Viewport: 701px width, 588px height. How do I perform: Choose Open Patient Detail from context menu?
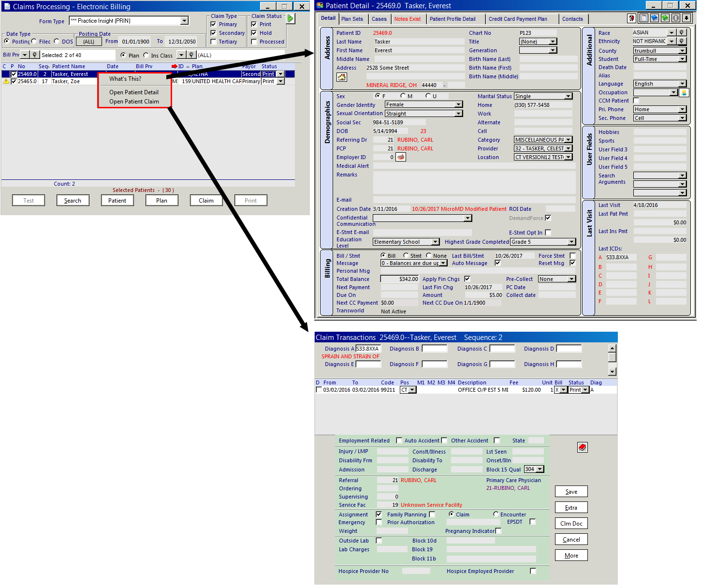134,92
